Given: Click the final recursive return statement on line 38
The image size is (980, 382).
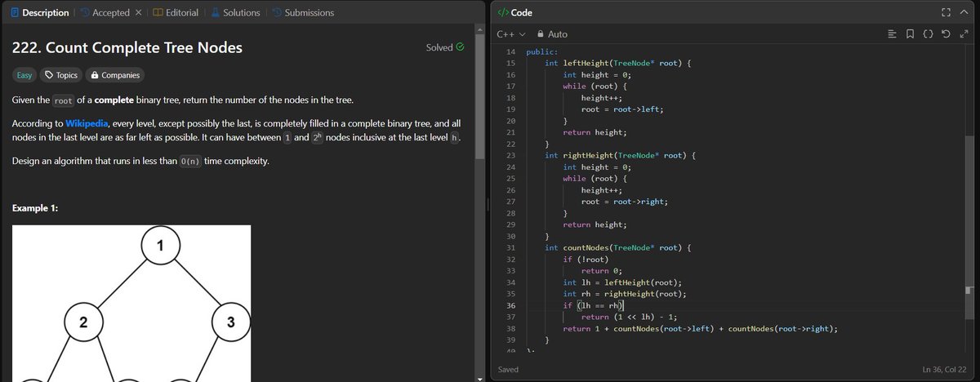Looking at the screenshot, I should [x=701, y=329].
